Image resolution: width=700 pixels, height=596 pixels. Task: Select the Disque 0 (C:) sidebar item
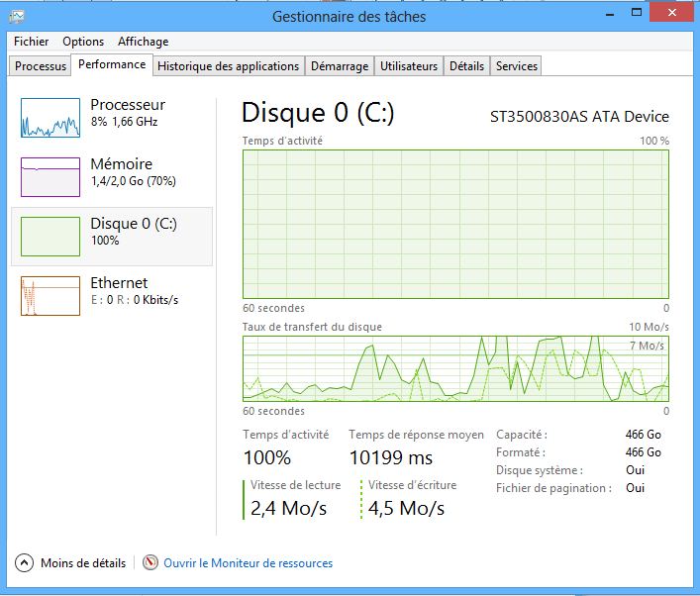pos(112,236)
